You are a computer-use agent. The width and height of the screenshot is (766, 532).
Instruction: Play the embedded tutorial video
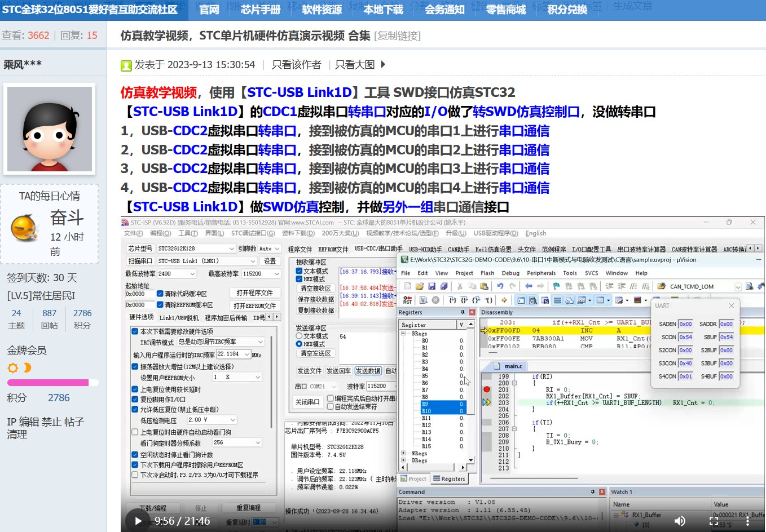point(138,521)
